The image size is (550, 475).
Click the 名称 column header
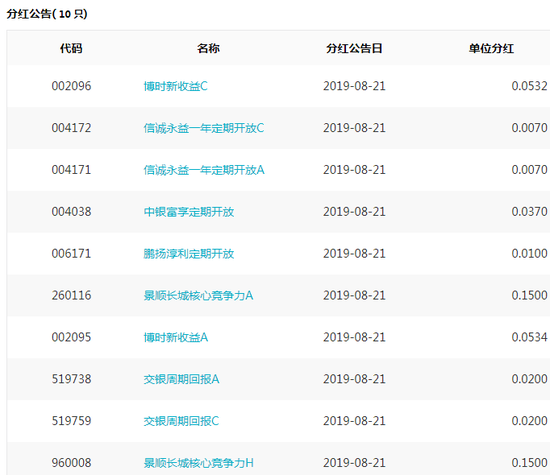208,48
